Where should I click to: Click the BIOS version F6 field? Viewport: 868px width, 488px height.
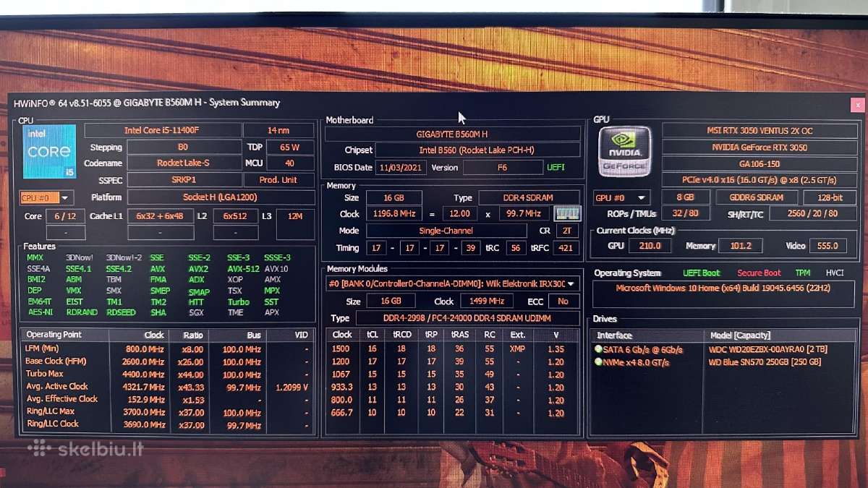tap(503, 168)
